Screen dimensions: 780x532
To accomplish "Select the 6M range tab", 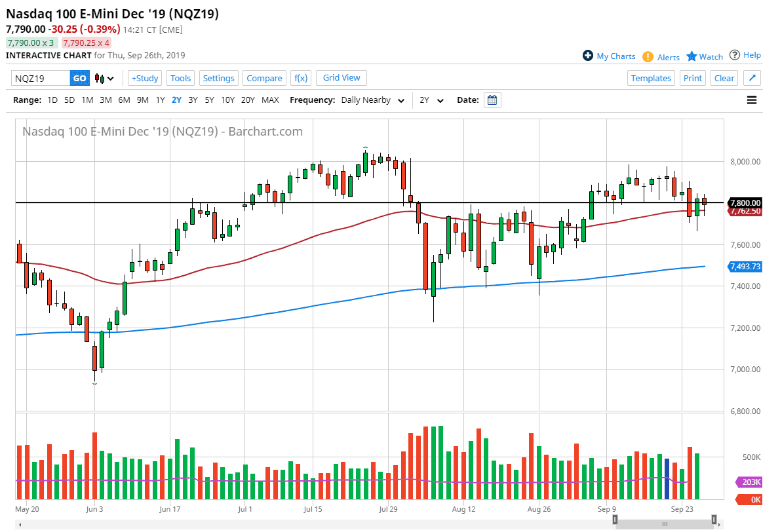I will 125,100.
